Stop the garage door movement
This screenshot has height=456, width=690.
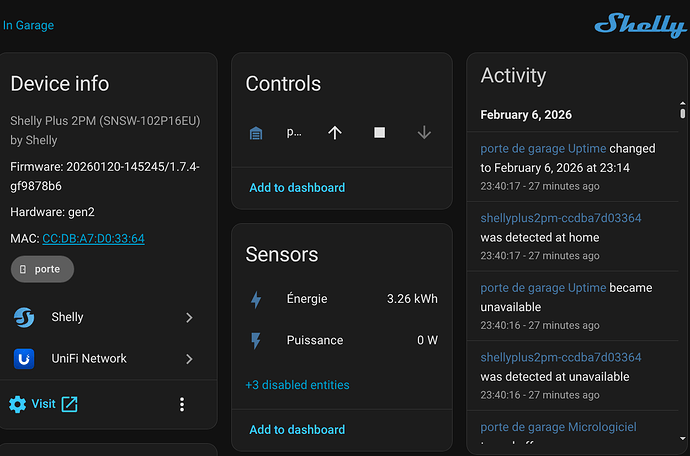point(379,133)
